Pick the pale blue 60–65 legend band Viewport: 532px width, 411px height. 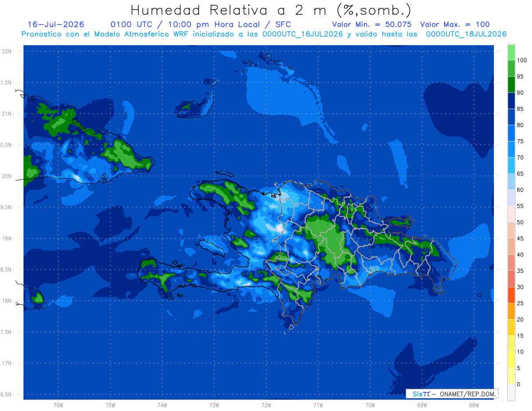(x=511, y=182)
